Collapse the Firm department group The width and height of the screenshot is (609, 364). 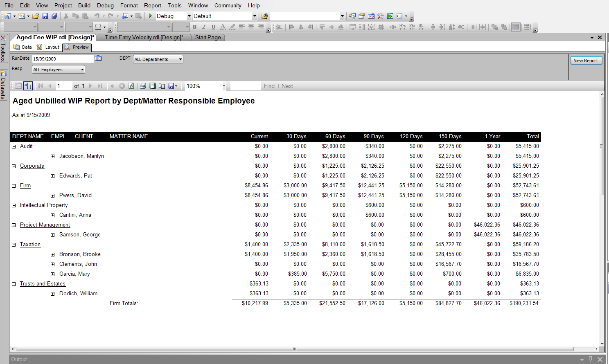pyautogui.click(x=14, y=186)
